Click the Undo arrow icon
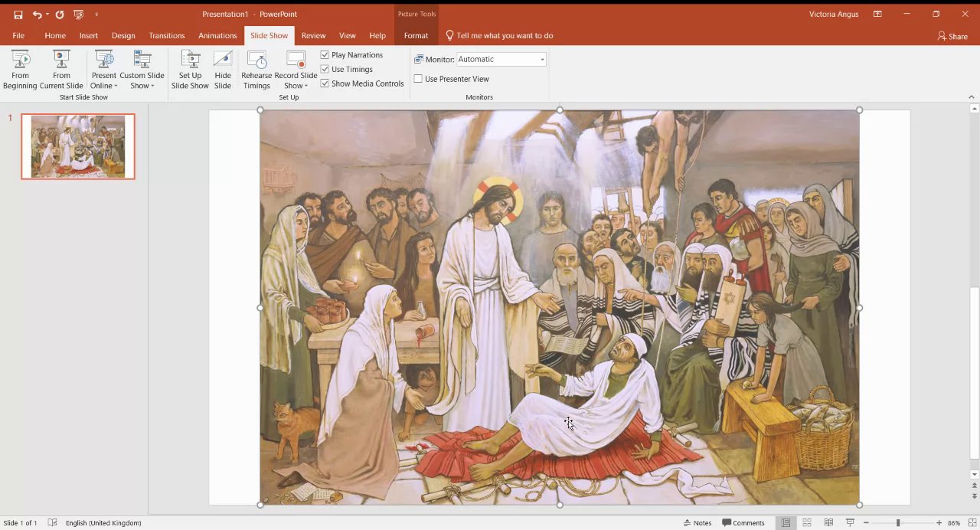 tap(37, 15)
